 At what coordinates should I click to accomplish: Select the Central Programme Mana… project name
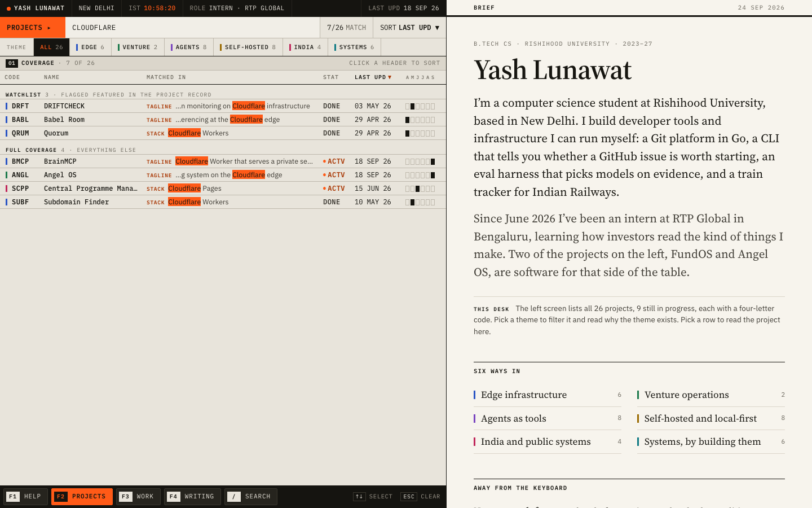click(91, 189)
